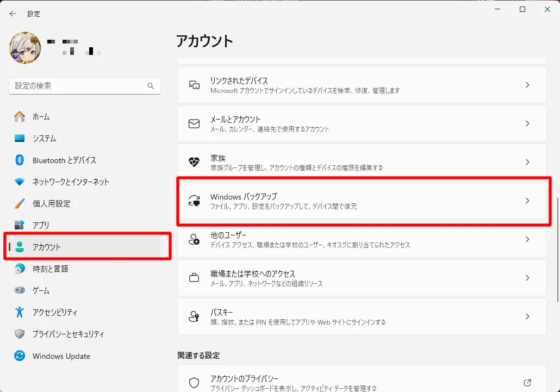Click the Windows バックアップ sync icon

tap(194, 201)
